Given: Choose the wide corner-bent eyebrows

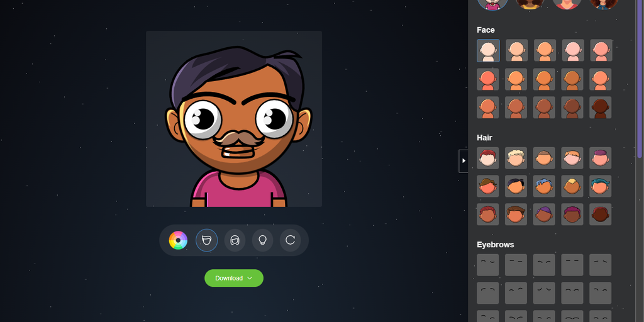Looking at the screenshot, I should pos(488,293).
